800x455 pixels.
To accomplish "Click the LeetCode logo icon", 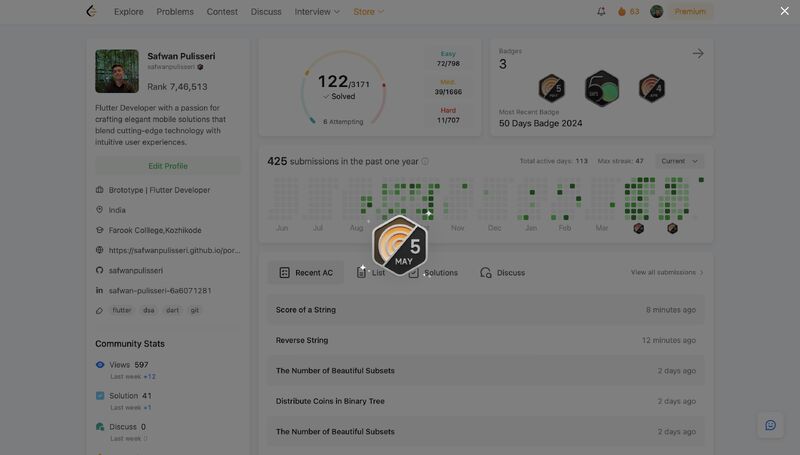I will click(91, 11).
